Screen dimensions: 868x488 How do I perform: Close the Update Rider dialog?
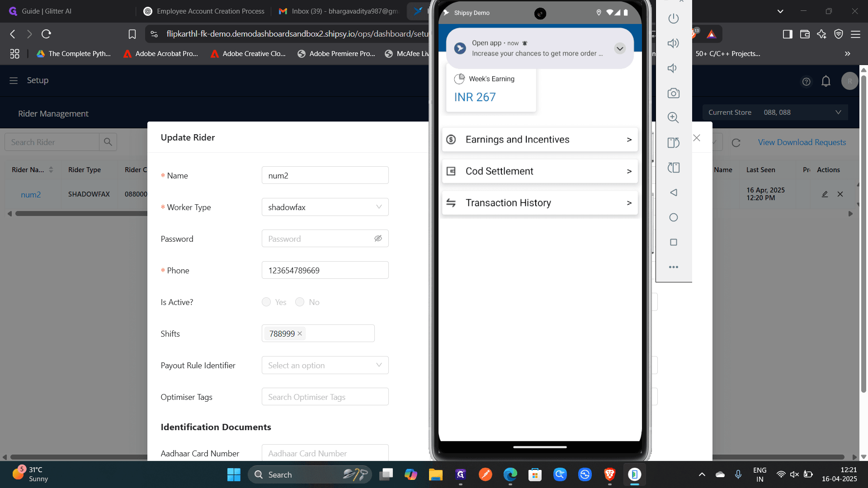pos(697,138)
